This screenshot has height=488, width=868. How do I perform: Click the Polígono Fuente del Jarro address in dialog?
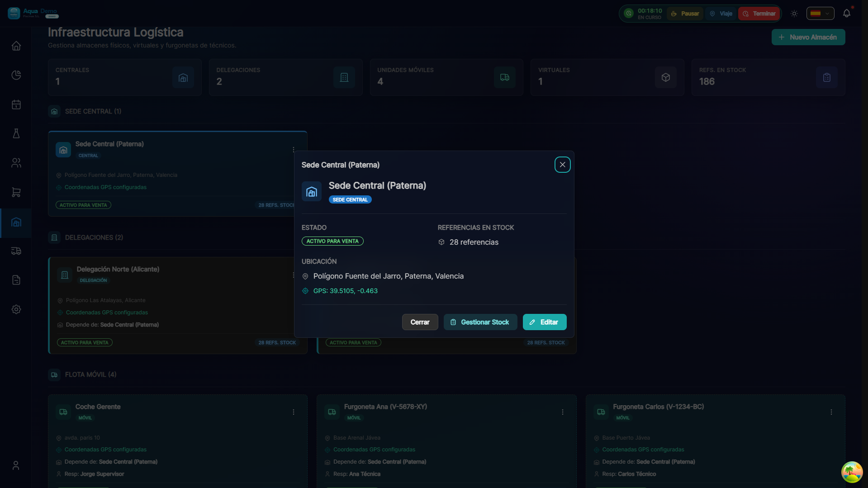click(388, 276)
